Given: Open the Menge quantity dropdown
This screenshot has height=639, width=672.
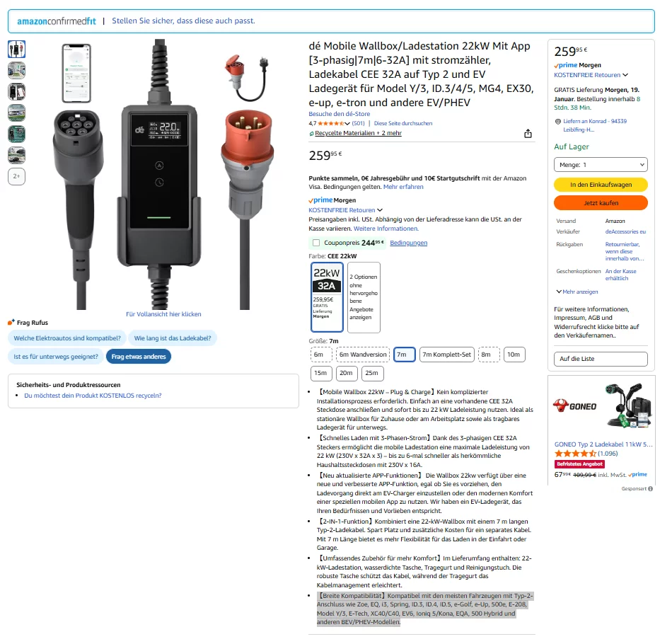Looking at the screenshot, I should tap(601, 165).
